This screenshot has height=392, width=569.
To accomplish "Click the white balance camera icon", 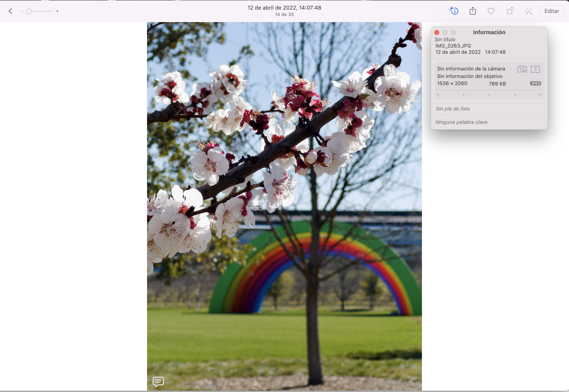I will click(x=522, y=69).
